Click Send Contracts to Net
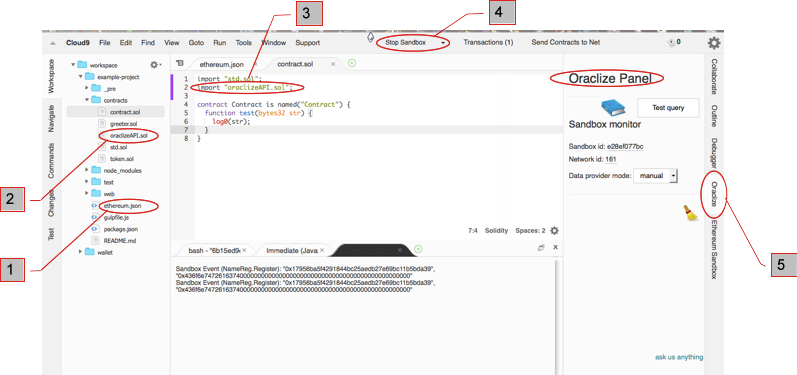This screenshot has height=375, width=797. (x=566, y=43)
